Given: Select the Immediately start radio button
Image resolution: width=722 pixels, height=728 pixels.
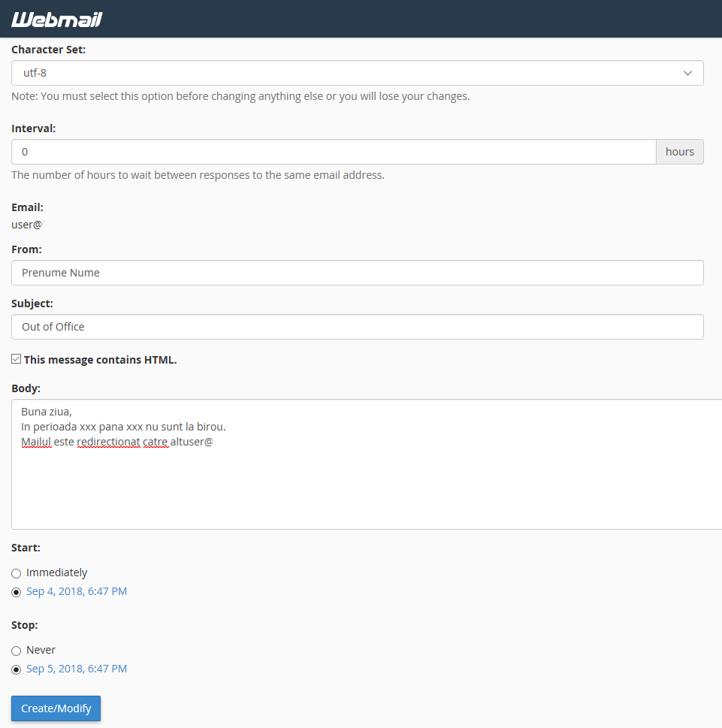Looking at the screenshot, I should 17,573.
